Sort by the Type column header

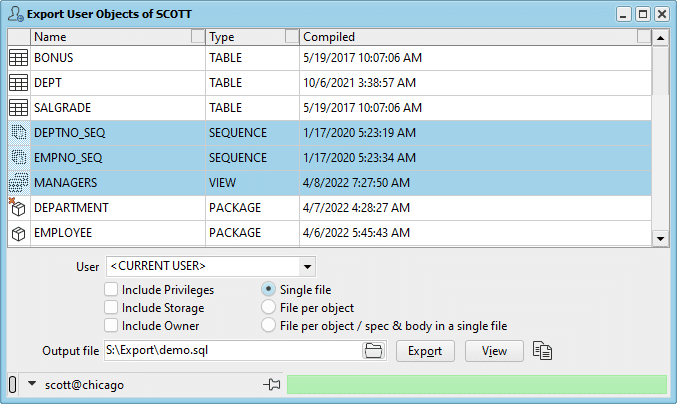pos(245,37)
